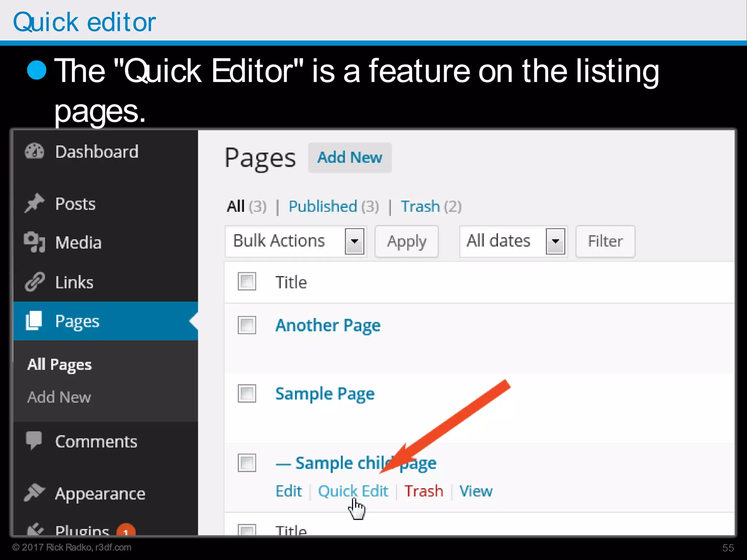Click Quick Edit under Sample child page

353,491
